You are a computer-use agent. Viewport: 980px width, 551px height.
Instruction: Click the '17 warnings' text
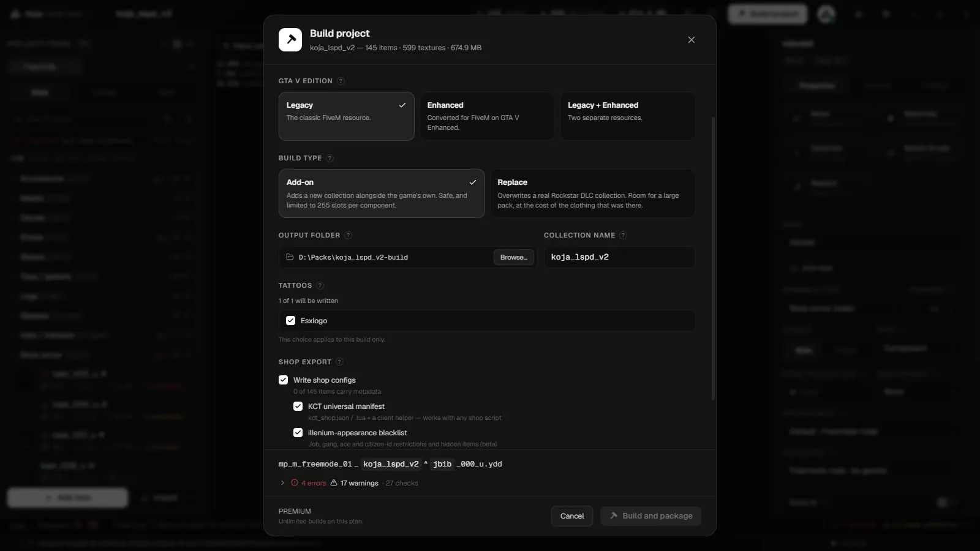360,483
